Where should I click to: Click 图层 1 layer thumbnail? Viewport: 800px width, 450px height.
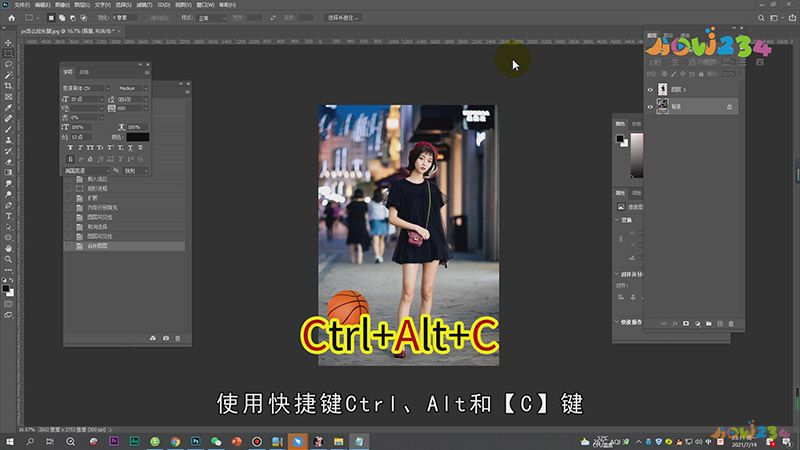coord(662,89)
